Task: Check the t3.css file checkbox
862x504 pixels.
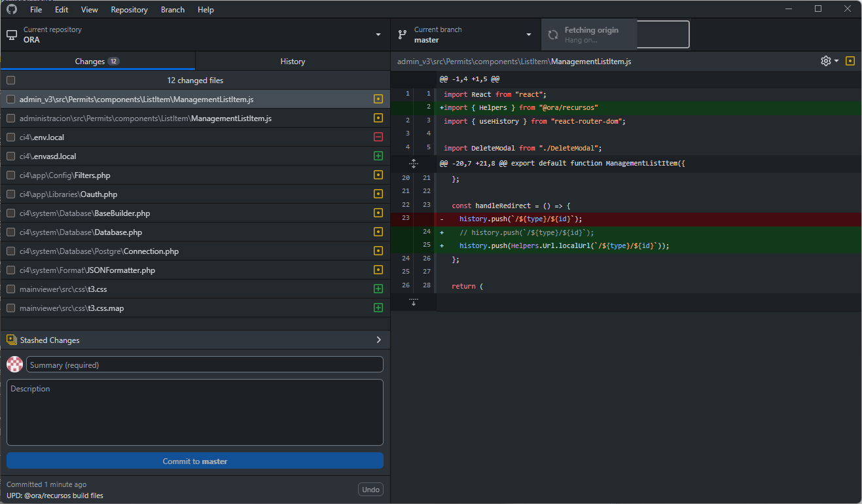Action: click(10, 289)
